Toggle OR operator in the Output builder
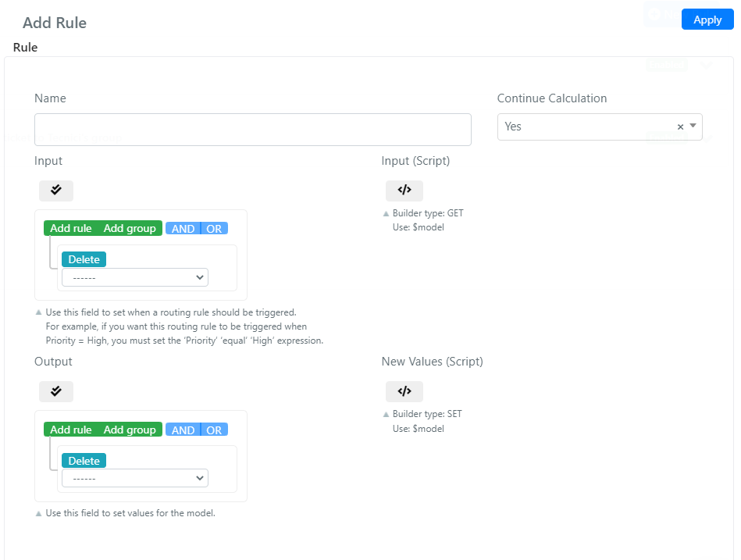 pos(214,430)
